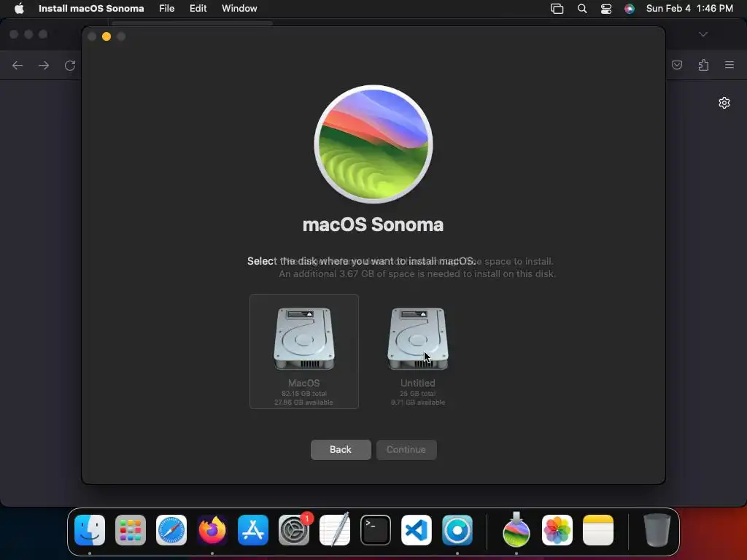Image resolution: width=747 pixels, height=560 pixels.
Task: Open System Settings from the Dock
Action: (294, 530)
